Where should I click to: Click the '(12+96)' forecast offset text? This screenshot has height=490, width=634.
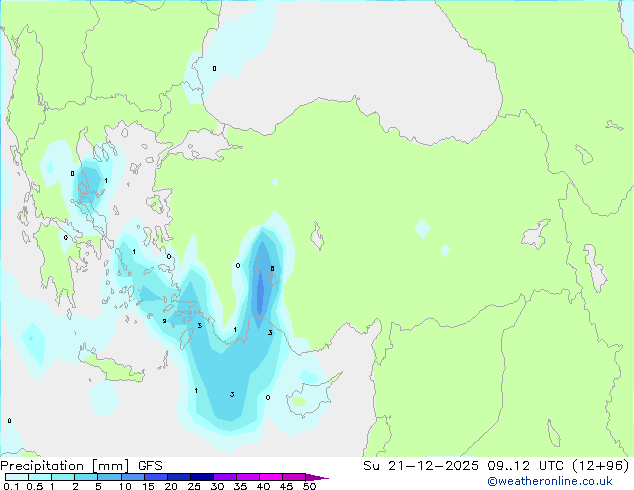click(x=601, y=466)
